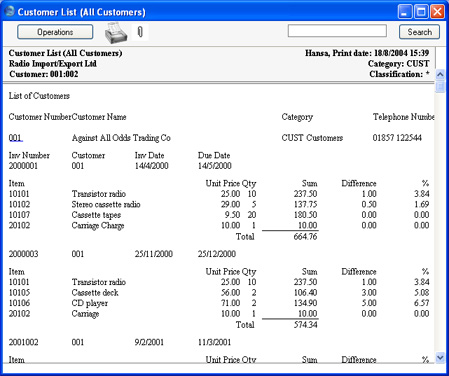
Task: Click the Hansa globe icon in the title bar
Action: 9,11
